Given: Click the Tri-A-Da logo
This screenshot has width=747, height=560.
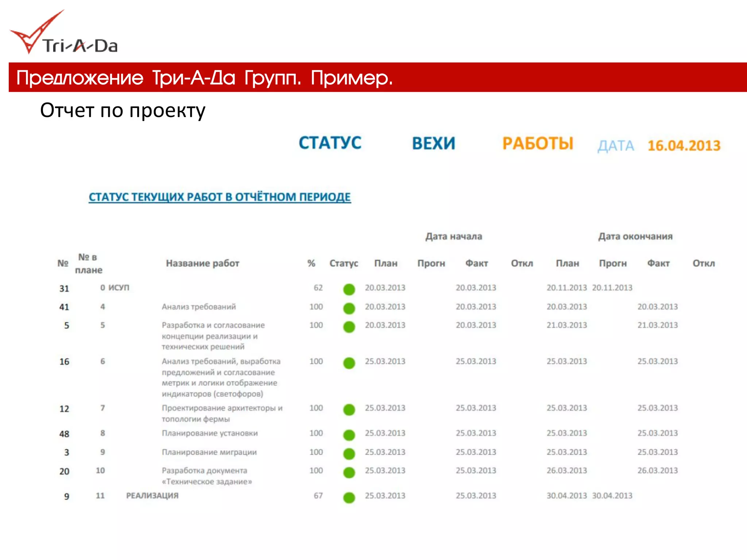Looking at the screenshot, I should click(63, 33).
